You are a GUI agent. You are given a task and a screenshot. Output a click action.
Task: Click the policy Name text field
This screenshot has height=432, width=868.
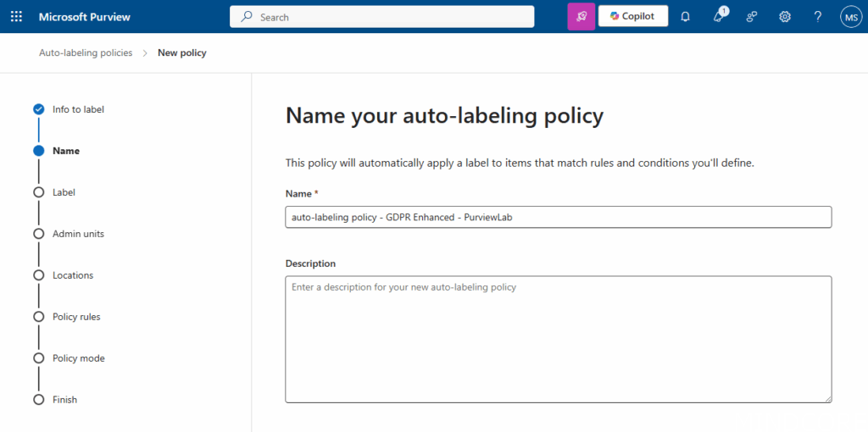click(558, 218)
